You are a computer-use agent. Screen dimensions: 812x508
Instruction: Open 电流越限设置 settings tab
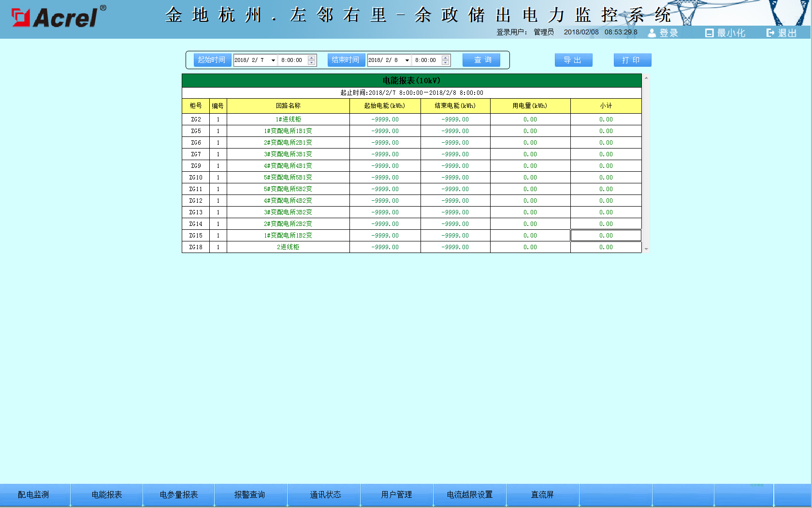tap(470, 494)
